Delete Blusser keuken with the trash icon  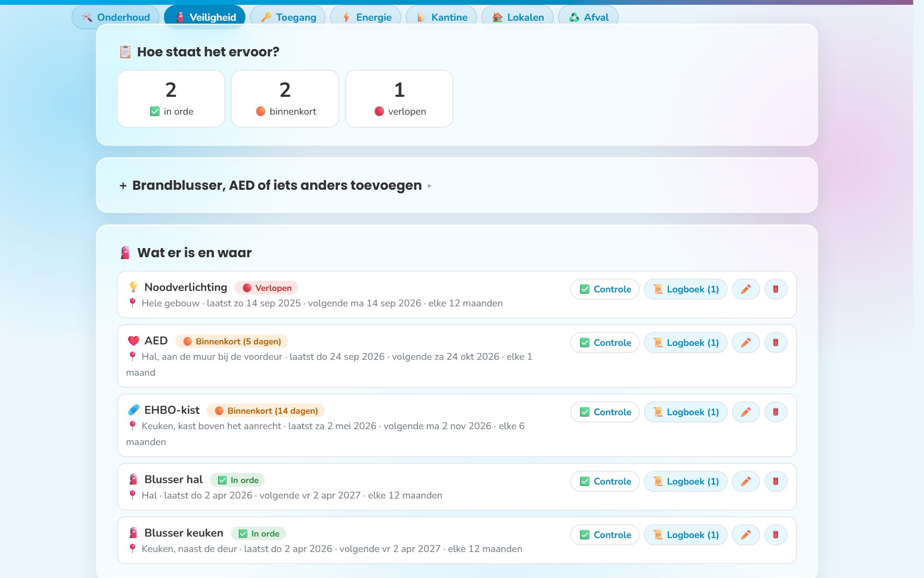tap(775, 535)
